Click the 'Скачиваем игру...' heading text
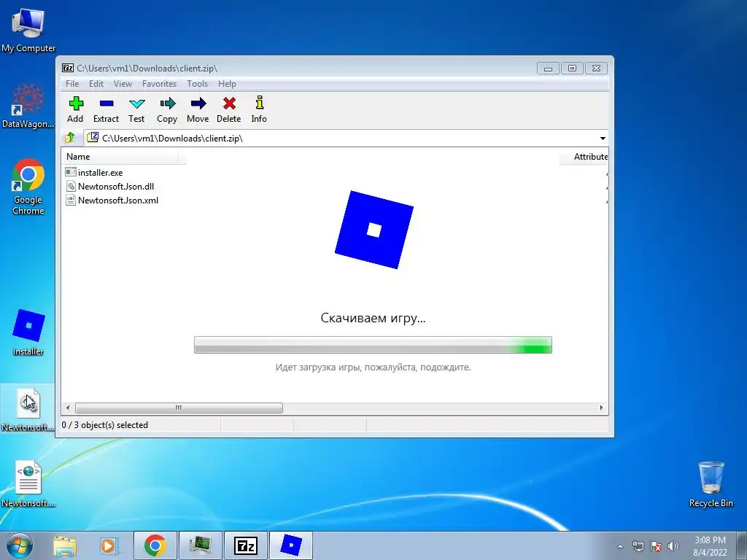The image size is (747, 560). coord(373,318)
